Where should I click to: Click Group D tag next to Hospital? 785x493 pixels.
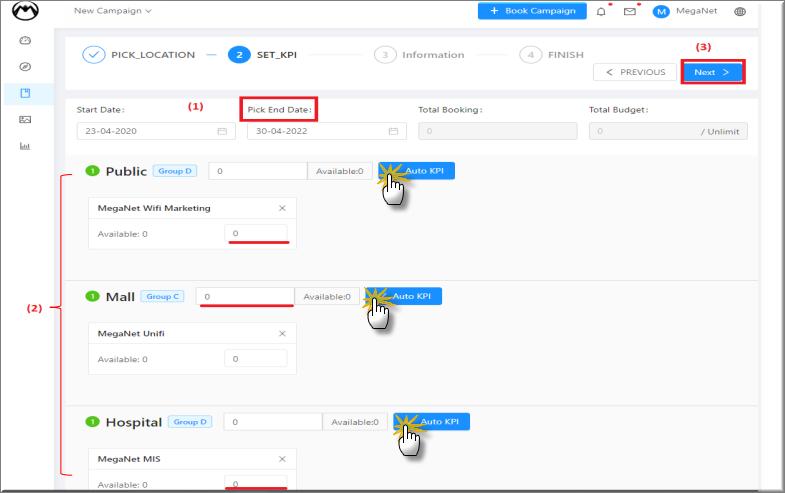click(x=190, y=422)
